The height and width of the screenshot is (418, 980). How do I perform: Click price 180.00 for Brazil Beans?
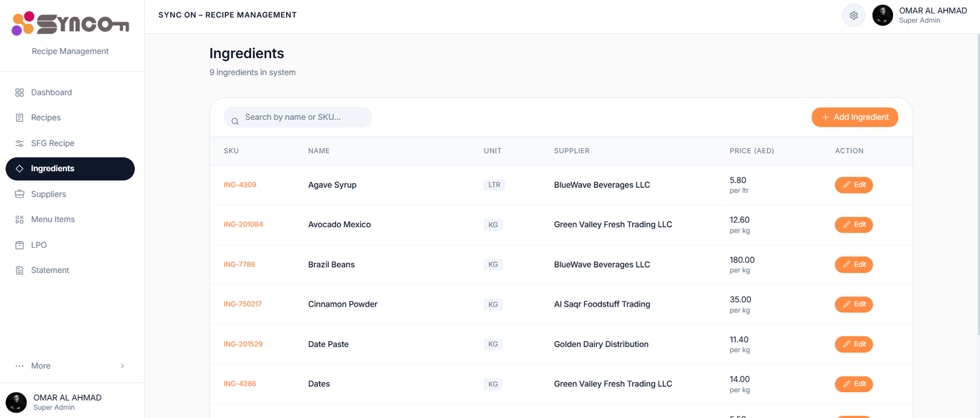pos(742,260)
